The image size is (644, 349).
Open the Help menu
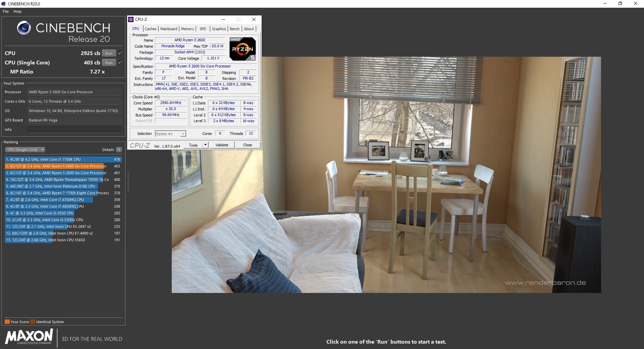[17, 11]
